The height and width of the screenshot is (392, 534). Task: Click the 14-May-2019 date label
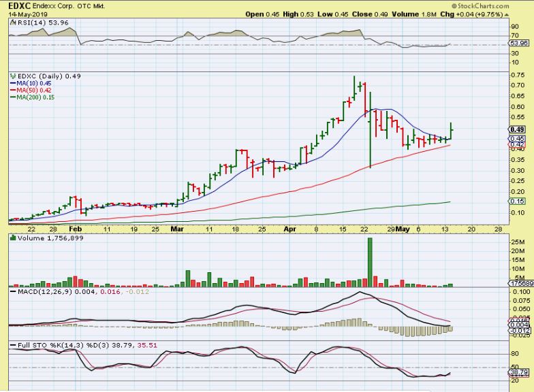pos(28,15)
